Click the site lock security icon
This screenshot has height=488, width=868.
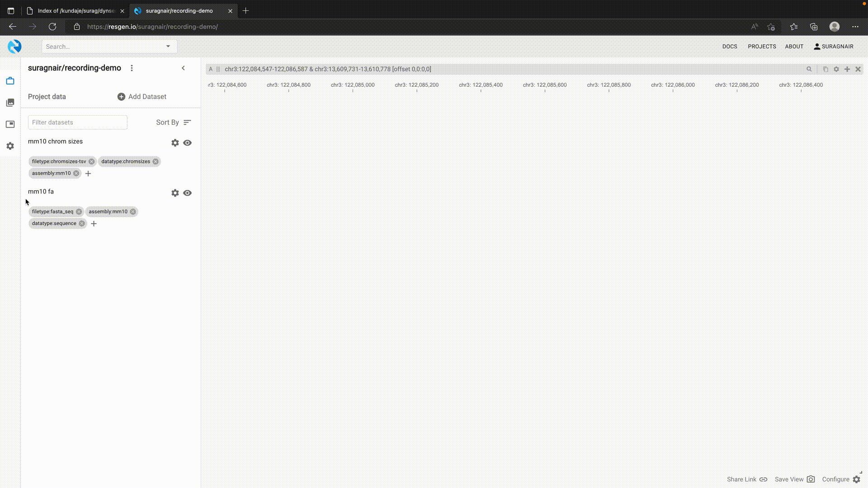click(x=77, y=27)
